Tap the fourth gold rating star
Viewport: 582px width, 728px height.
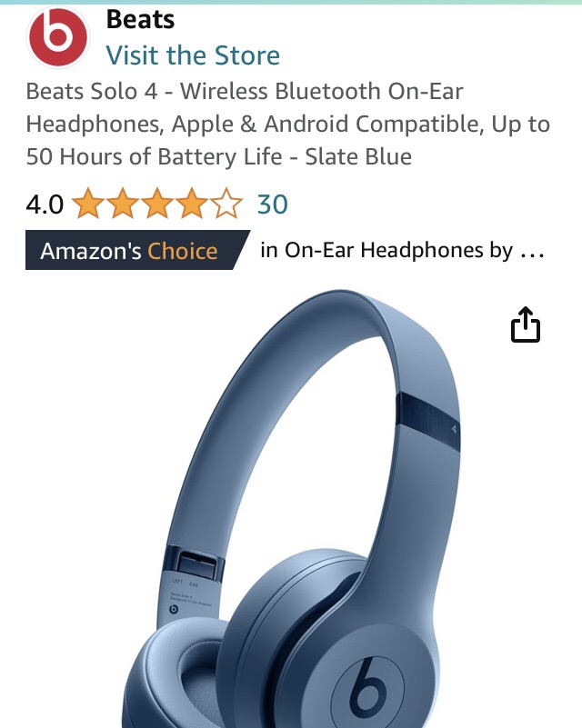click(192, 204)
